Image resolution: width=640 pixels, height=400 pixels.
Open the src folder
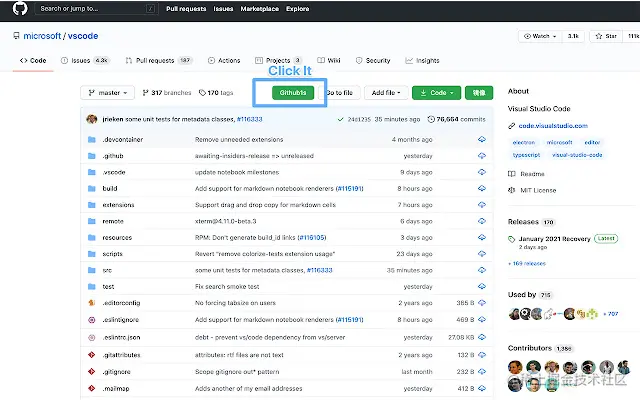pos(107,270)
